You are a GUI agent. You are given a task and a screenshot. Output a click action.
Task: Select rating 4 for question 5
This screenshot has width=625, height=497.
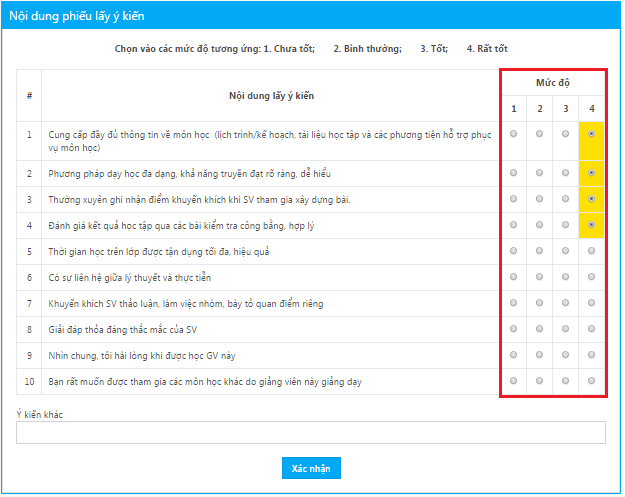(x=592, y=251)
